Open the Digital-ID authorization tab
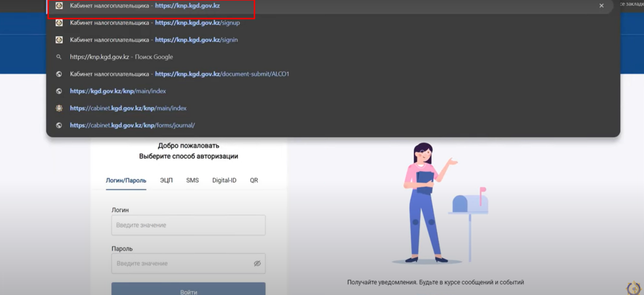 tap(224, 181)
